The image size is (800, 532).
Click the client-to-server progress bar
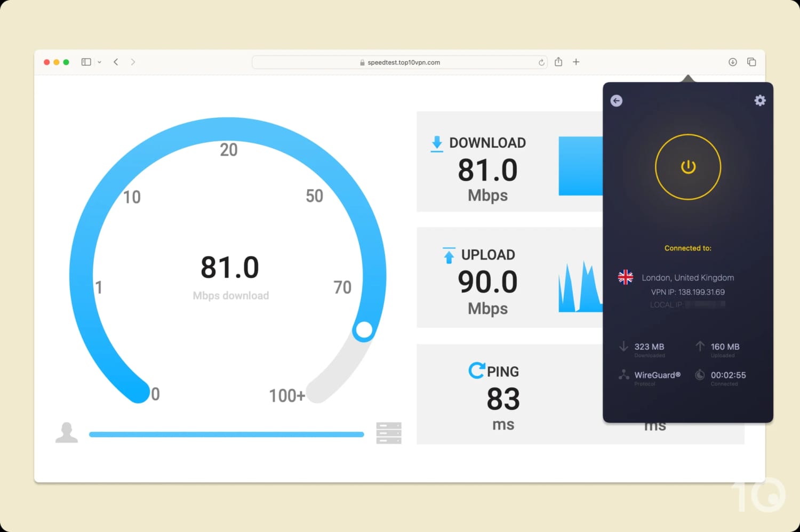coord(227,434)
